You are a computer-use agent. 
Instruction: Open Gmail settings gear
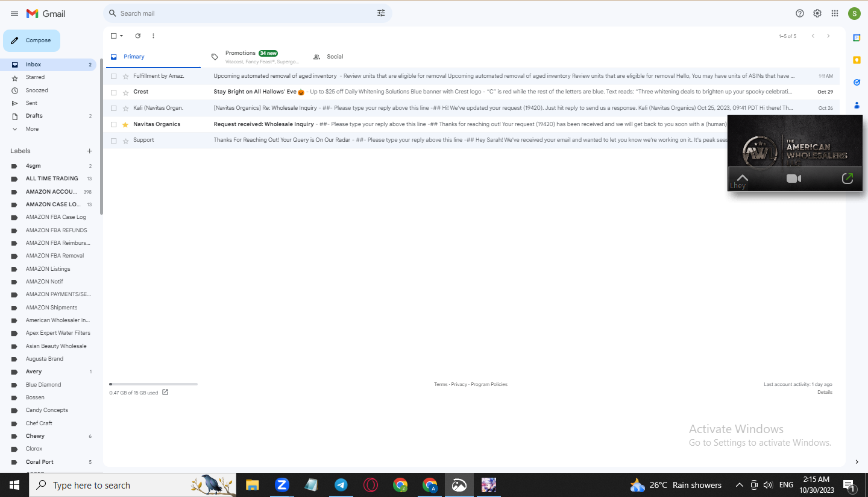[x=817, y=13]
